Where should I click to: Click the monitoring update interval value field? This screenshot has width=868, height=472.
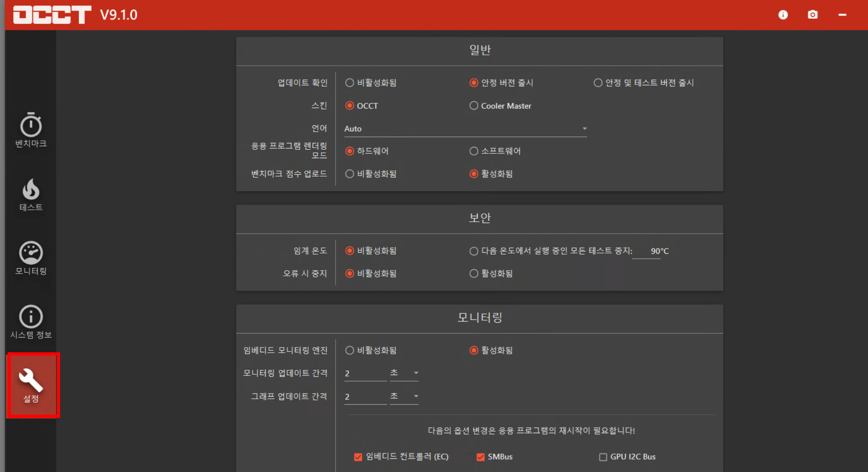365,373
